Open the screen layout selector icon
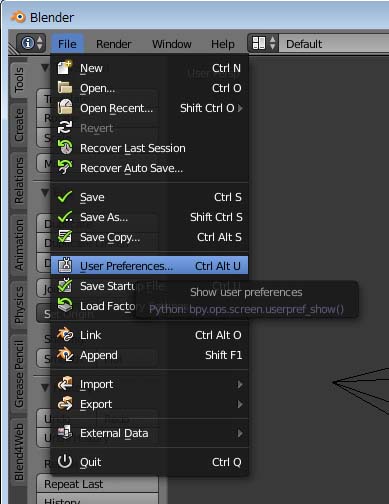This screenshot has width=389, height=504. click(263, 43)
